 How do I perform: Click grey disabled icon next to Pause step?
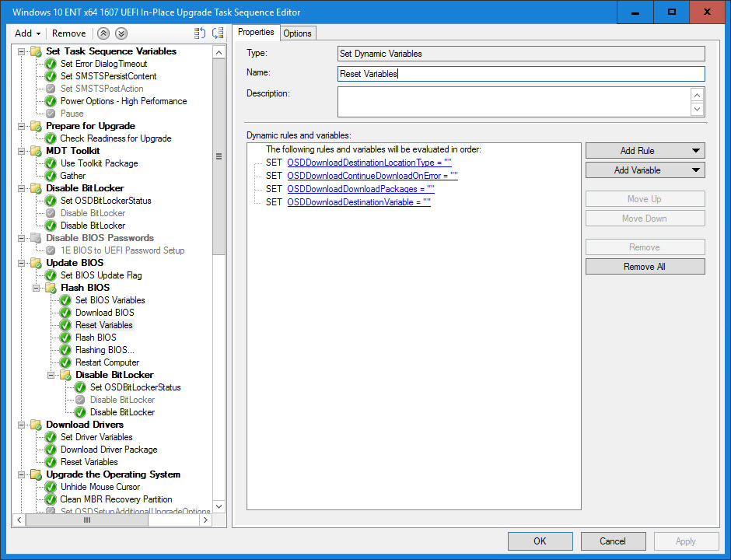51,114
